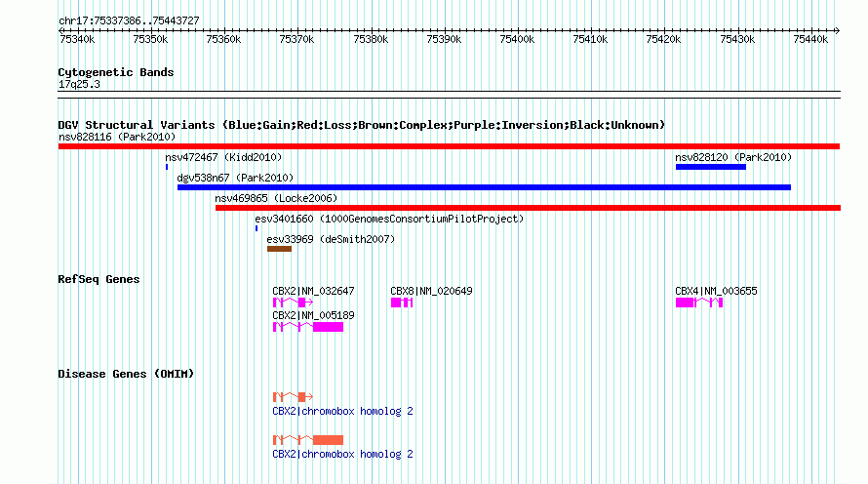Select CBX8|NM_020649 gene label
The height and width of the screenshot is (484, 868).
pyautogui.click(x=431, y=291)
